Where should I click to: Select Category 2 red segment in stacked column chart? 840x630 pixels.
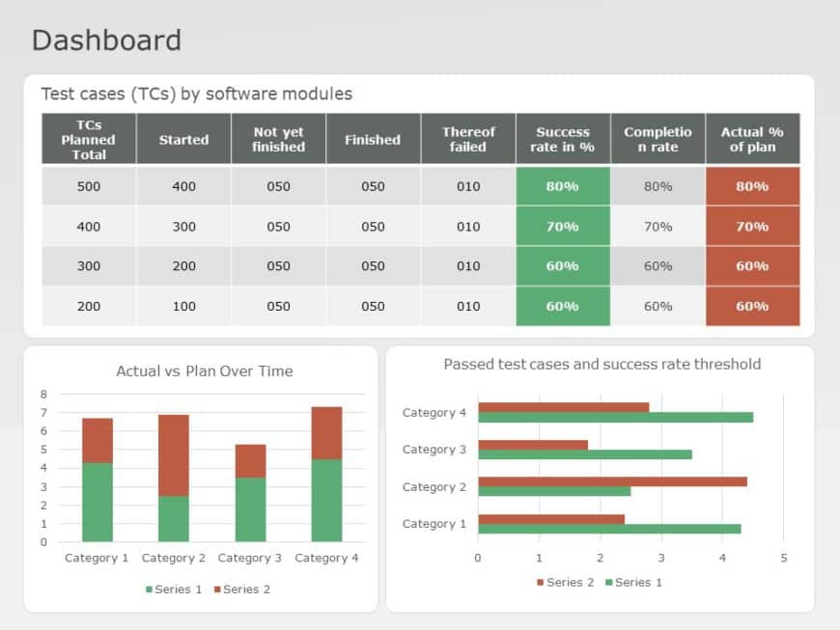click(174, 455)
